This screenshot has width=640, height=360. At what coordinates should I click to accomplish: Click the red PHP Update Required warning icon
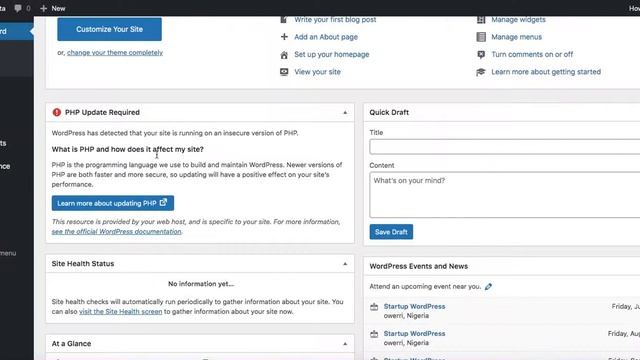[x=57, y=112]
